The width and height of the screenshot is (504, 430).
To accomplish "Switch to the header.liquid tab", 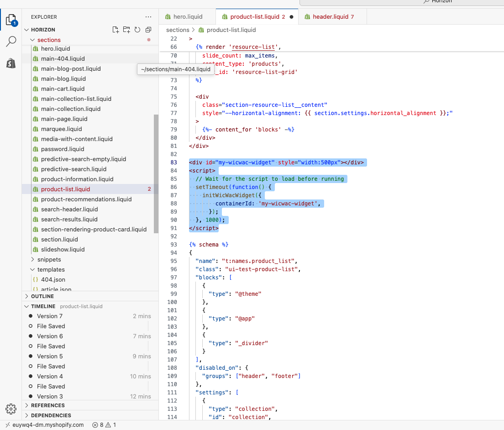I will (330, 17).
